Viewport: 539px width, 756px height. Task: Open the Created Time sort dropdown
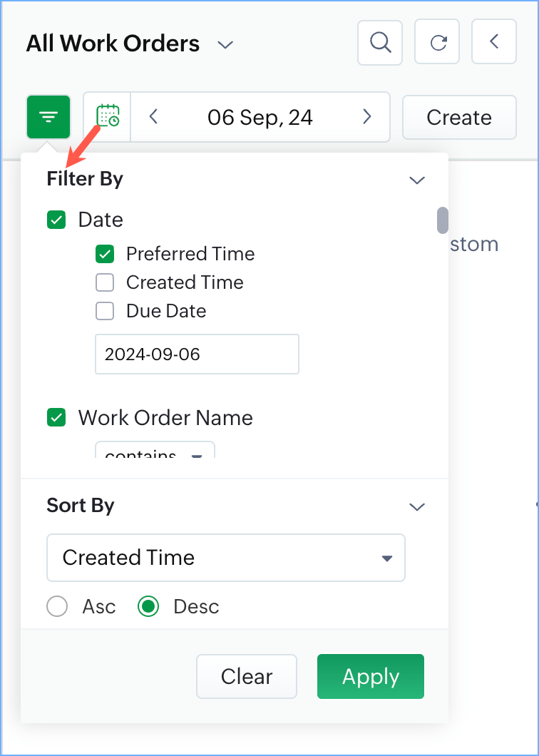(225, 558)
